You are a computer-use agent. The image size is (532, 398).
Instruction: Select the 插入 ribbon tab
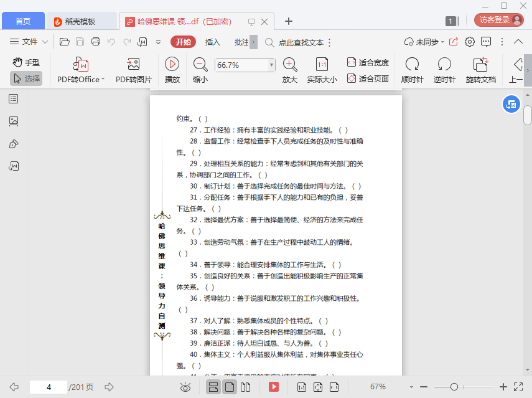[x=212, y=42]
